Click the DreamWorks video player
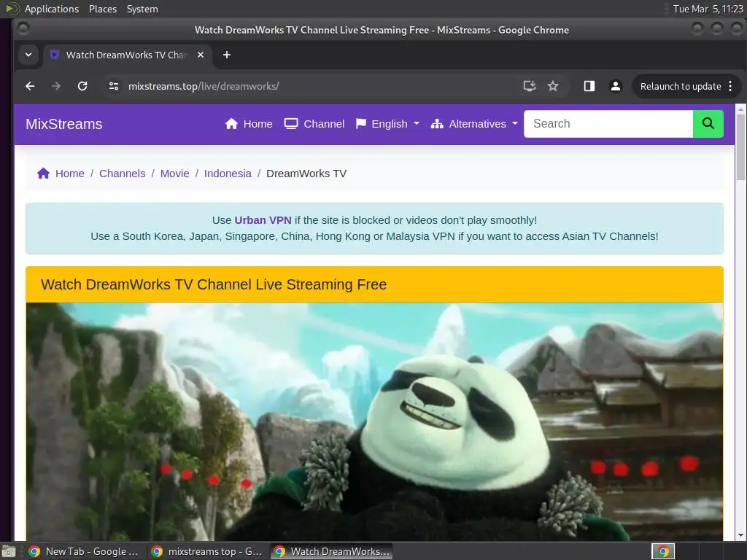The height and width of the screenshot is (560, 747). [x=374, y=421]
